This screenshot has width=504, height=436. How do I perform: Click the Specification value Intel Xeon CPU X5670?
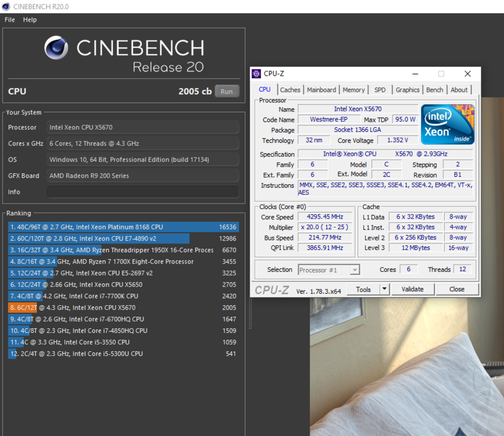coord(385,154)
